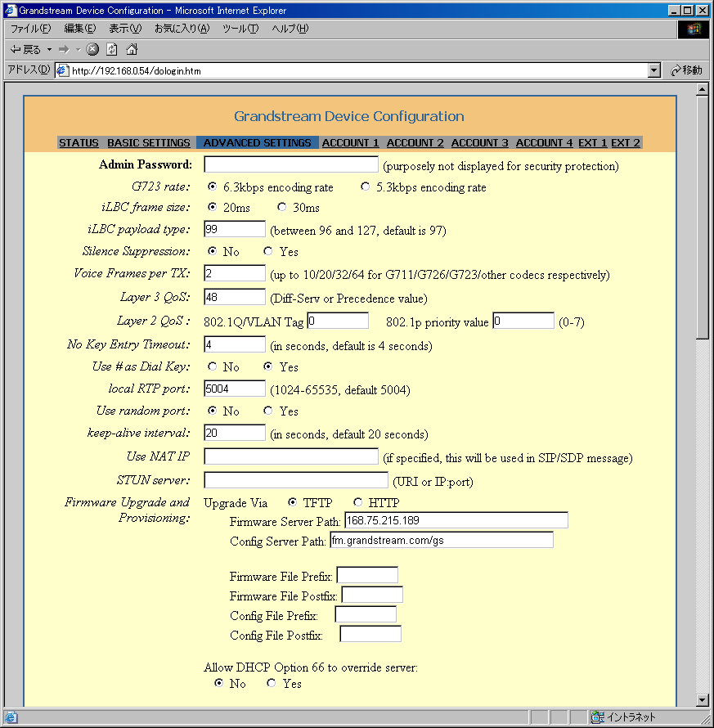Expand the Back button history dropdown
The image size is (714, 728).
(49, 49)
